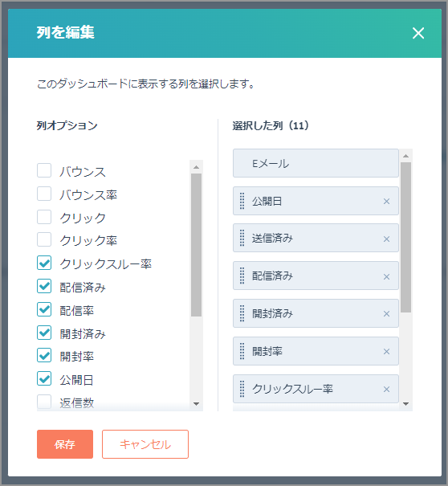
Task: Check the クリック率 option
Action: pos(44,239)
